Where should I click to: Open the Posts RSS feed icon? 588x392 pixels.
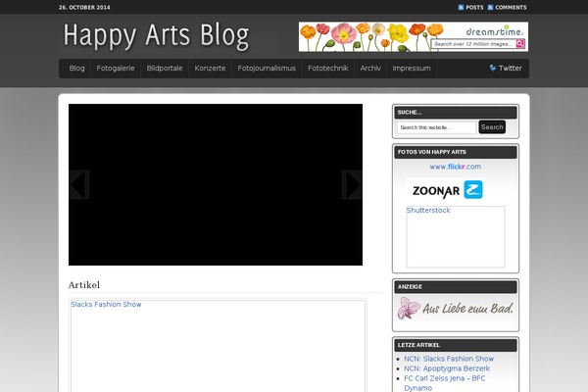(x=461, y=7)
